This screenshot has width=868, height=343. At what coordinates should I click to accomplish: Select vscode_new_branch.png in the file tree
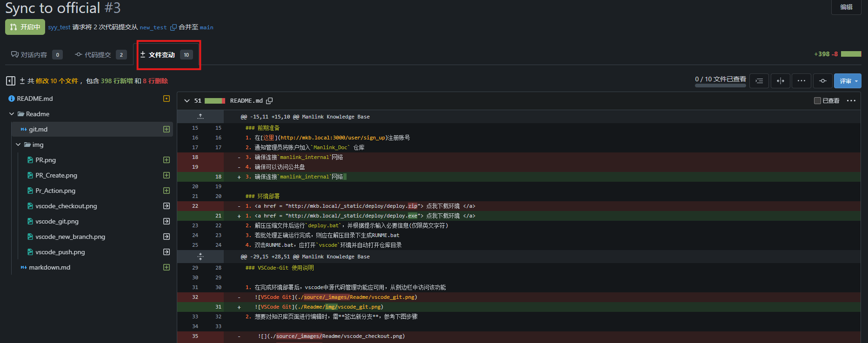coord(70,237)
